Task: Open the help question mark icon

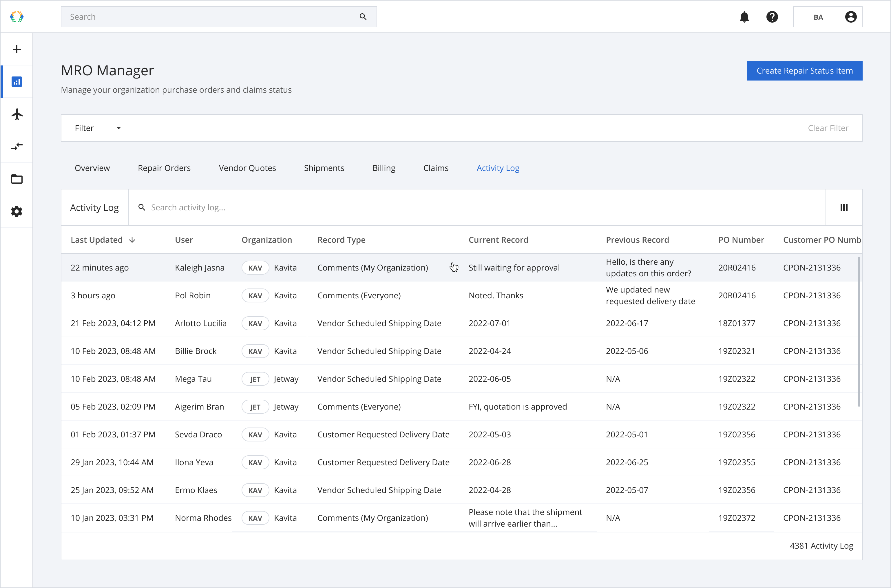Action: [x=772, y=17]
